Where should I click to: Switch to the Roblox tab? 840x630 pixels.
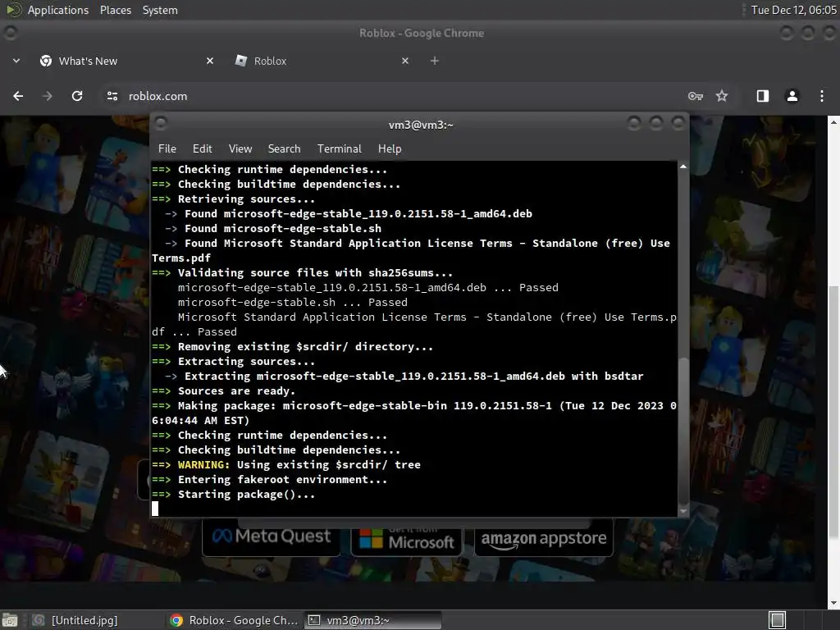tap(322, 61)
